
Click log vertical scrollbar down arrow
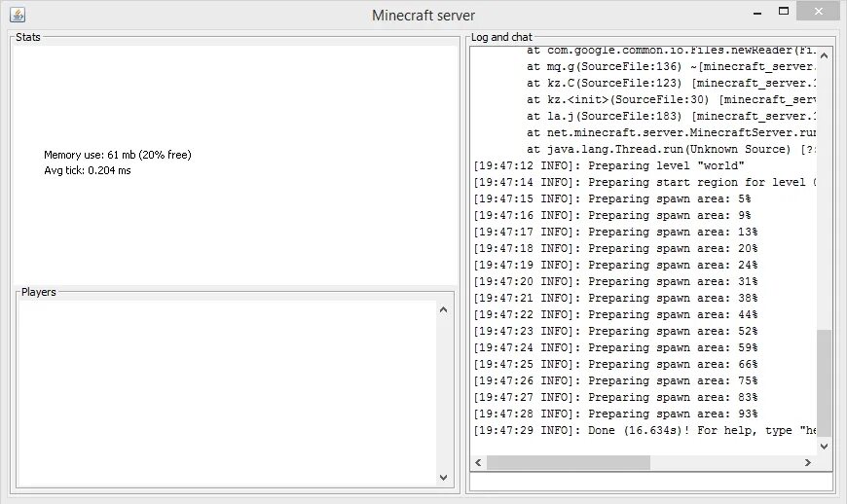point(824,447)
